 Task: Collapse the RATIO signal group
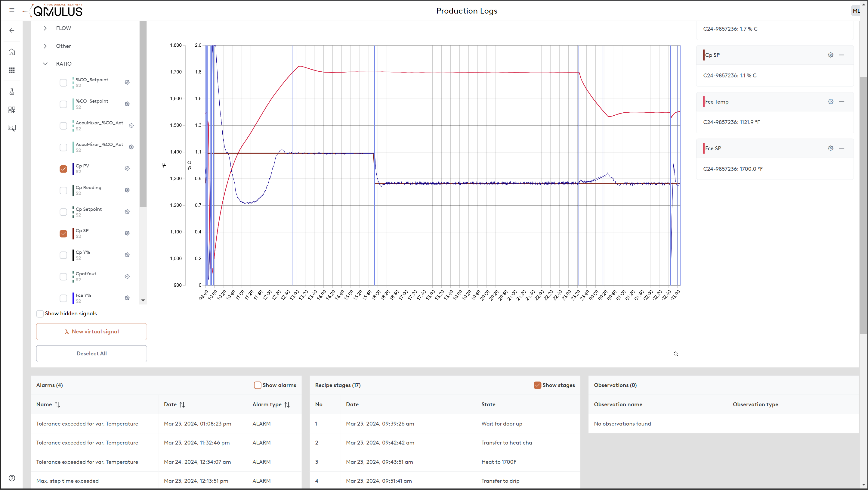click(45, 64)
